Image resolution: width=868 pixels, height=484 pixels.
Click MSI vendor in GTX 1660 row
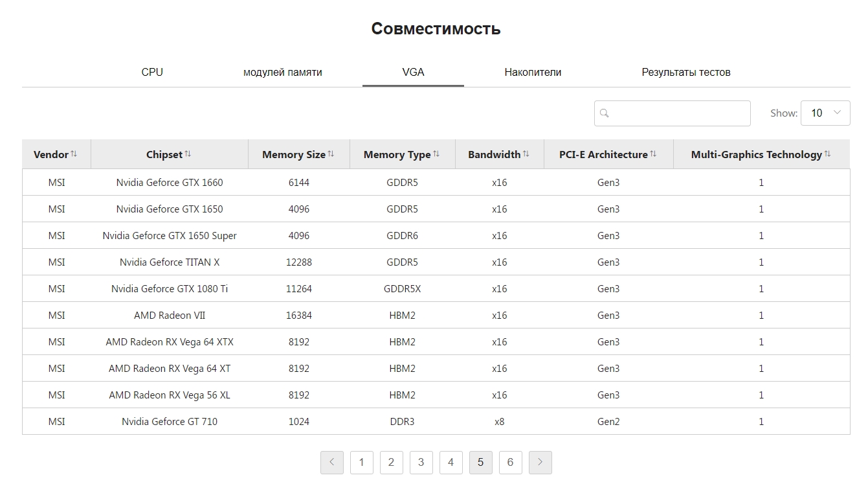(57, 183)
